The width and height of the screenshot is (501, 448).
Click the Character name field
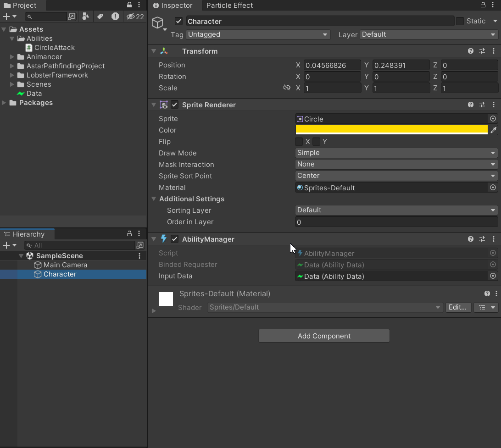tap(320, 22)
